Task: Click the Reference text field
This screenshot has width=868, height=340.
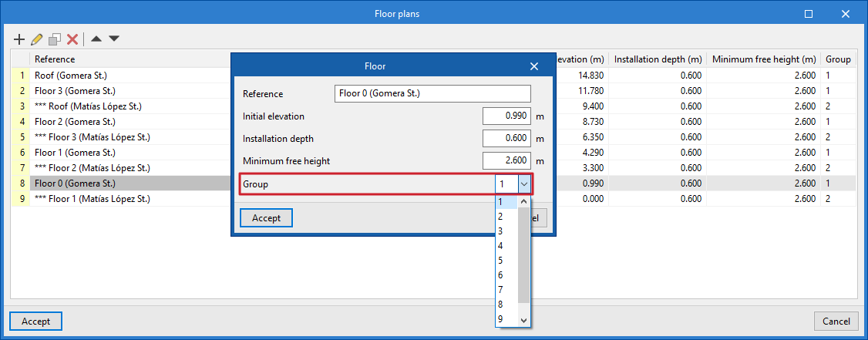Action: pos(432,94)
